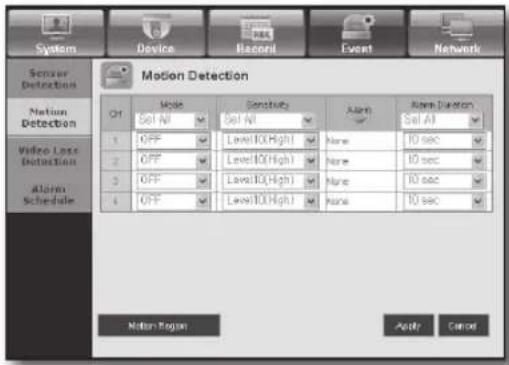Click the System monitor icon
Screen dimensions: 509x365
pyautogui.click(x=56, y=25)
